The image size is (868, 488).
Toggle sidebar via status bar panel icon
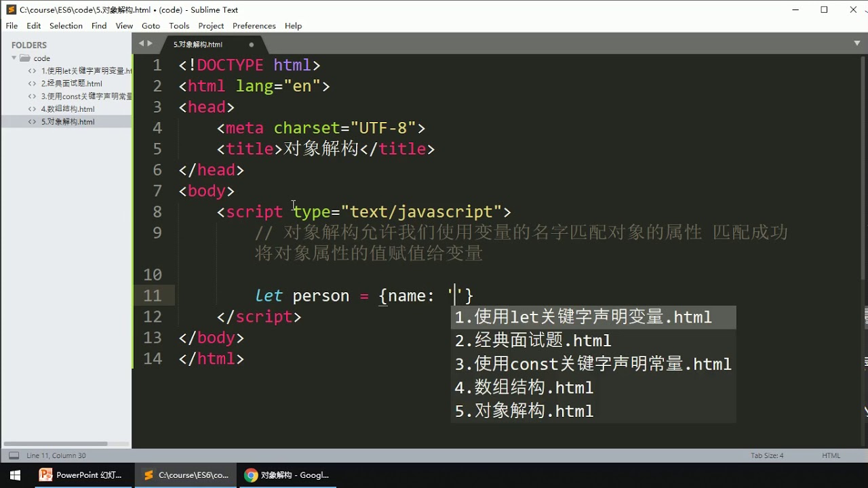coord(14,456)
